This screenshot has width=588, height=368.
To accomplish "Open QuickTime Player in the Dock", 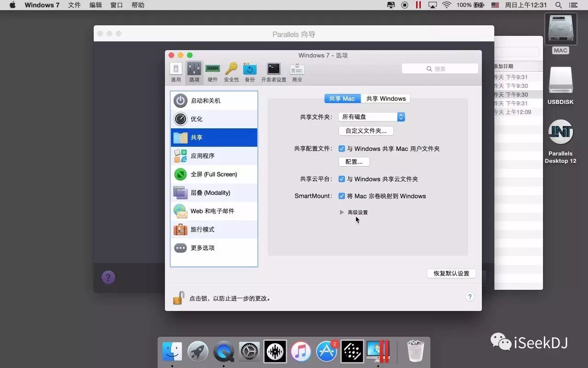I will coord(224,352).
